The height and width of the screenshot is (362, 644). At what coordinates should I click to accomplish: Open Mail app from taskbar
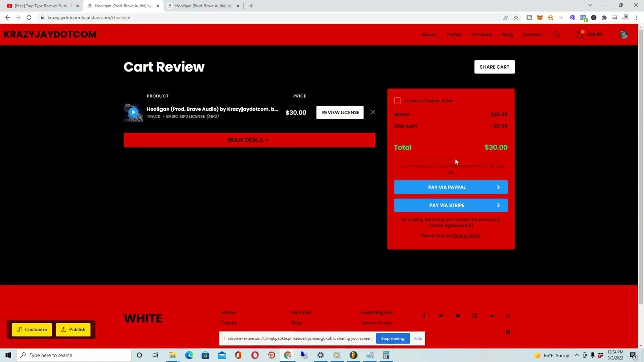[222, 355]
